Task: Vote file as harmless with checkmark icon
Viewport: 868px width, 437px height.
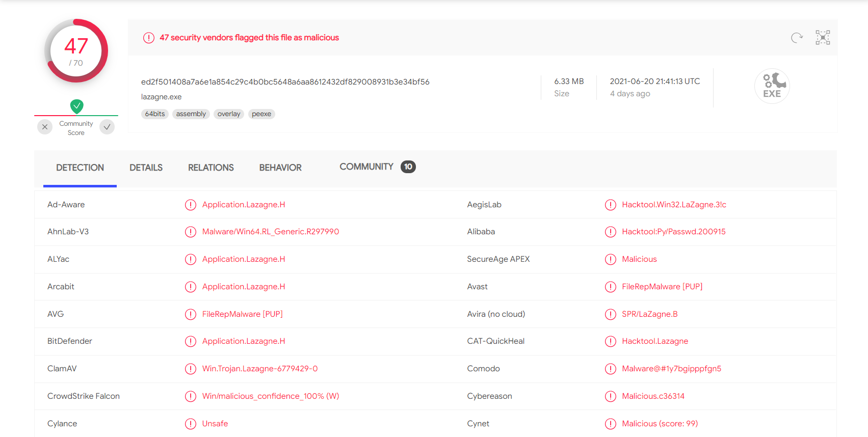Action: coord(107,127)
